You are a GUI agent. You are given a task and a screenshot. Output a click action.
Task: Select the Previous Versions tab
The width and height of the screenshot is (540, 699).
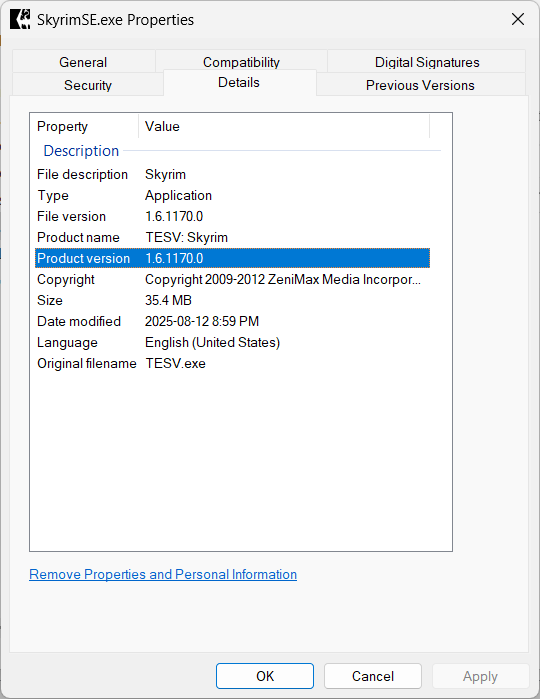pyautogui.click(x=420, y=85)
